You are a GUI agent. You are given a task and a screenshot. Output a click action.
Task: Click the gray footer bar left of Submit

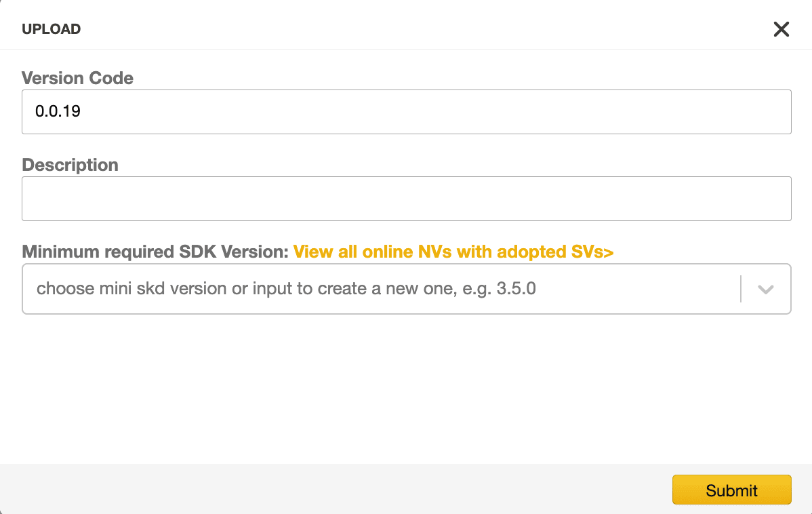click(337, 489)
